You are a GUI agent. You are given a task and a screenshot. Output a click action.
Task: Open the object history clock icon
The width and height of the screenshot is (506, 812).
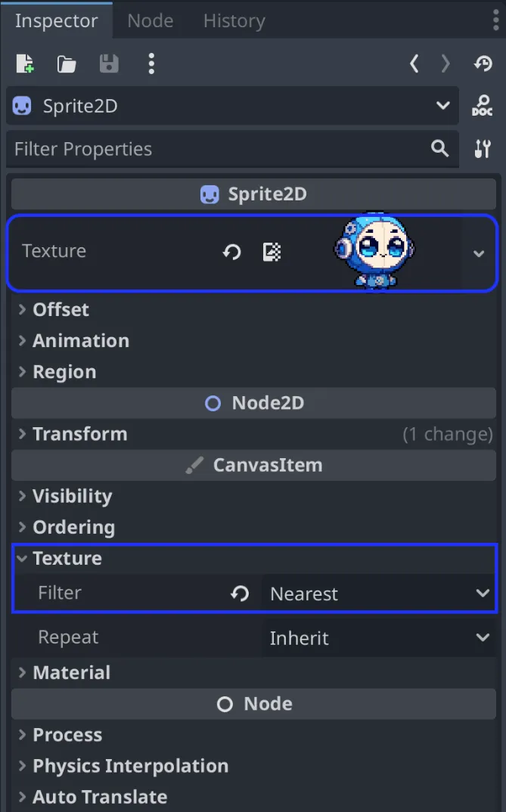click(x=483, y=64)
